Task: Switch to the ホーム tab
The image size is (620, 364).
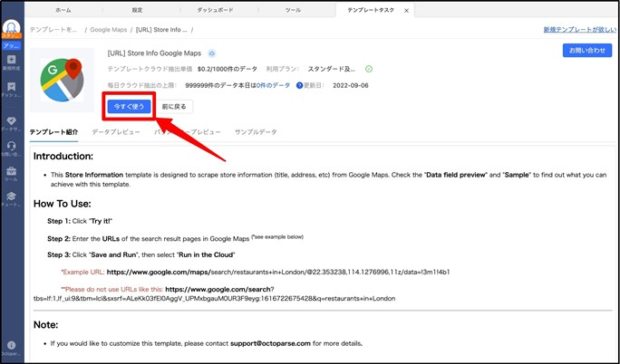Action: 63,10
